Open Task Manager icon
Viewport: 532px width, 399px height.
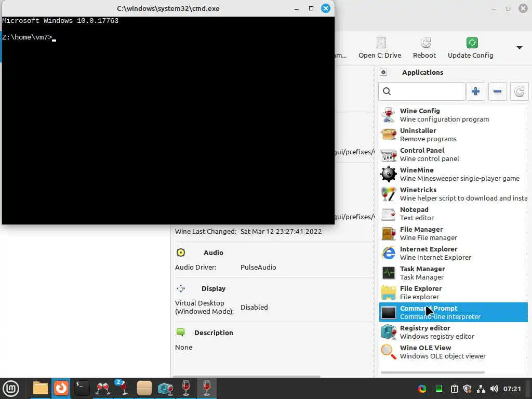click(x=389, y=273)
